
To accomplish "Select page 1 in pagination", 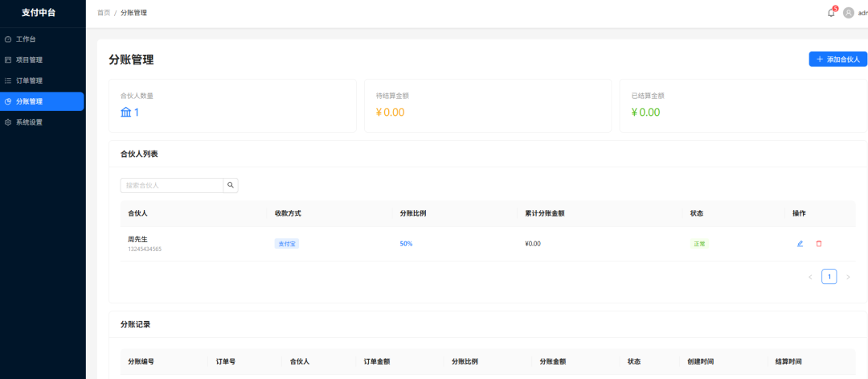I will coord(829,277).
